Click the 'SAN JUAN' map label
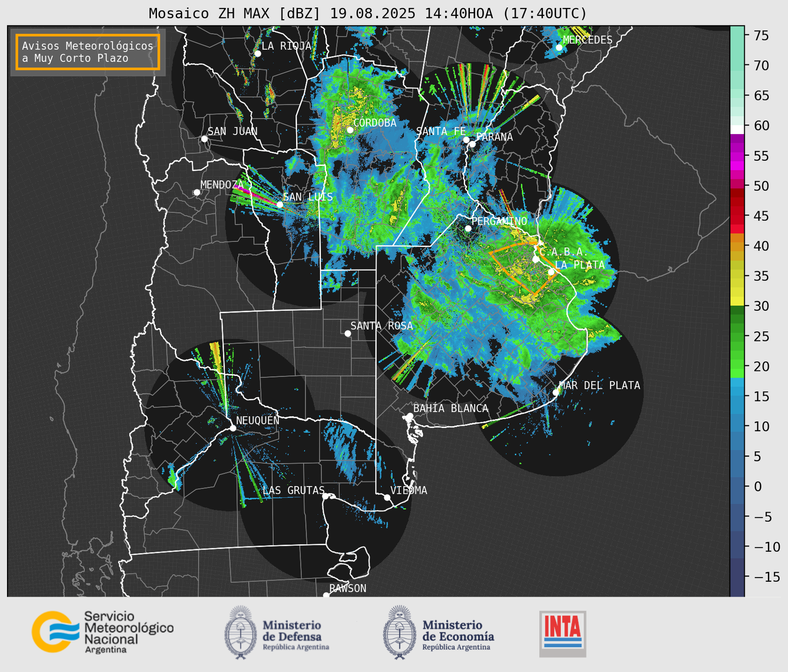This screenshot has height=672, width=788. coord(233,131)
